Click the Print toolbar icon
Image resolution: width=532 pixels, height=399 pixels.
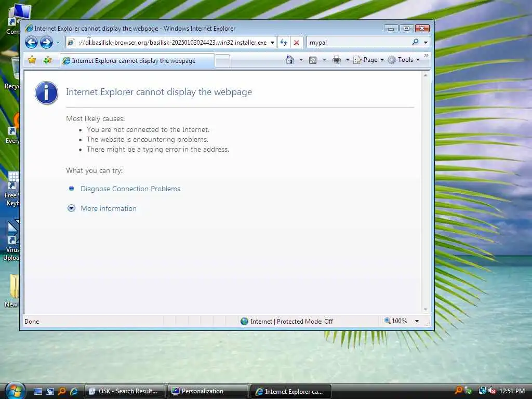coord(337,60)
